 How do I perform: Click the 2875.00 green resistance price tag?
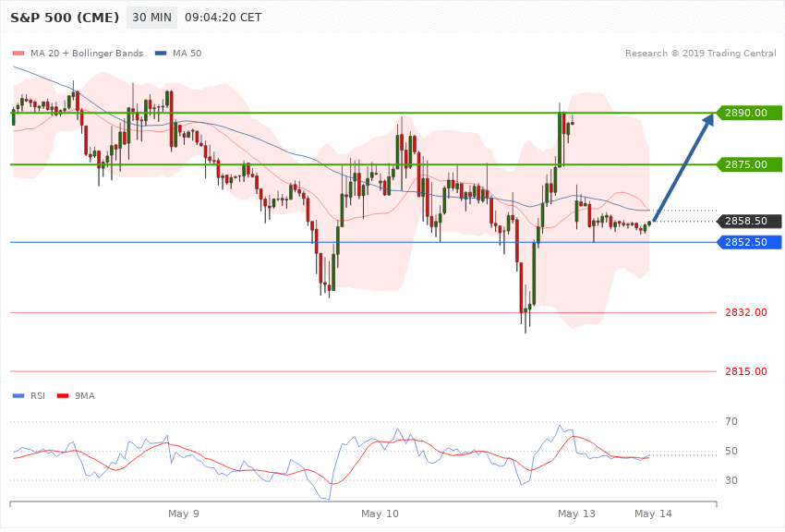[750, 164]
